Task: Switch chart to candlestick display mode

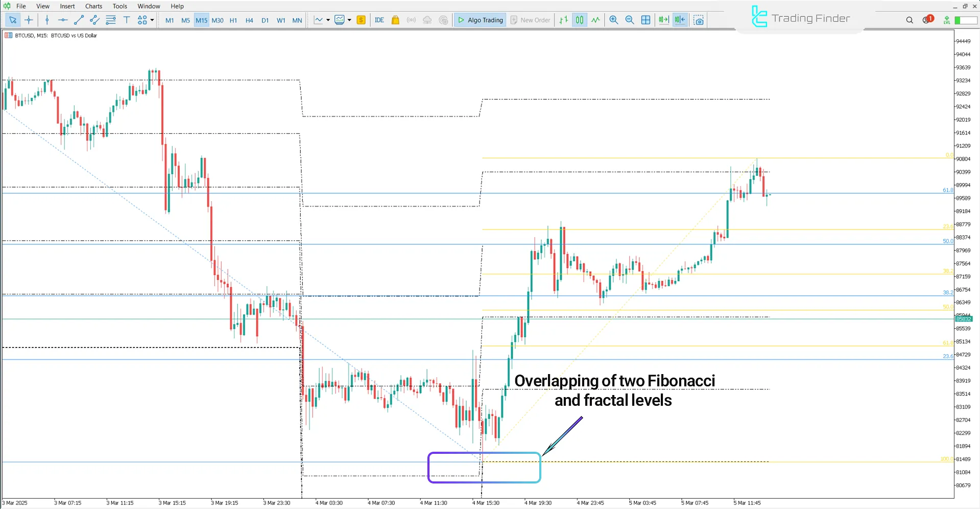Action: pos(580,20)
